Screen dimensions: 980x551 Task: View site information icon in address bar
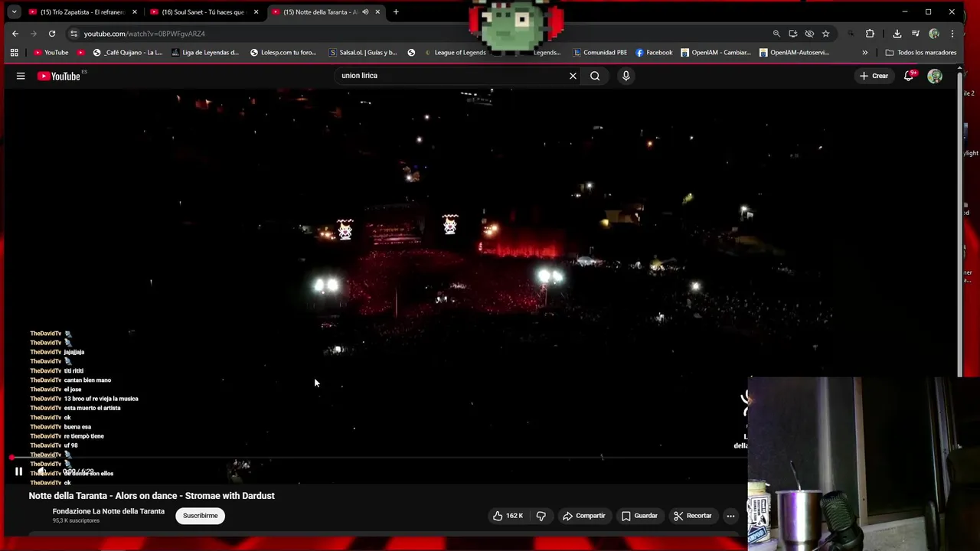point(73,34)
